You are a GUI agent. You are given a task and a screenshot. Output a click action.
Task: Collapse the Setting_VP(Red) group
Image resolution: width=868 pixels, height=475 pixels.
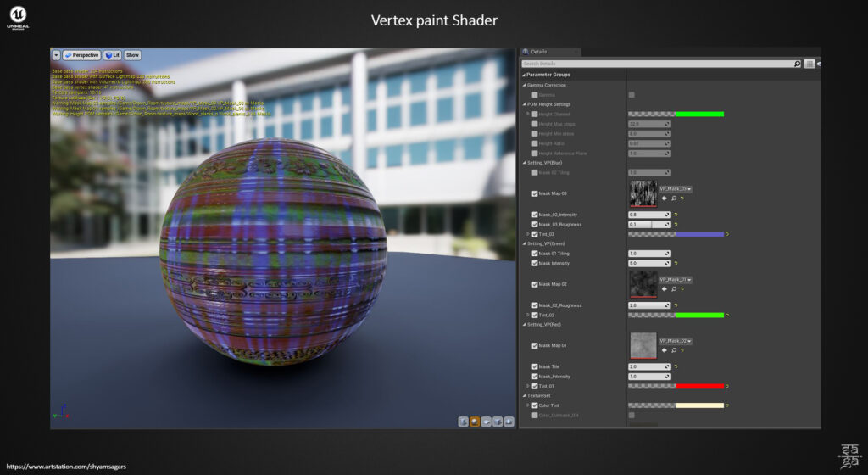524,324
